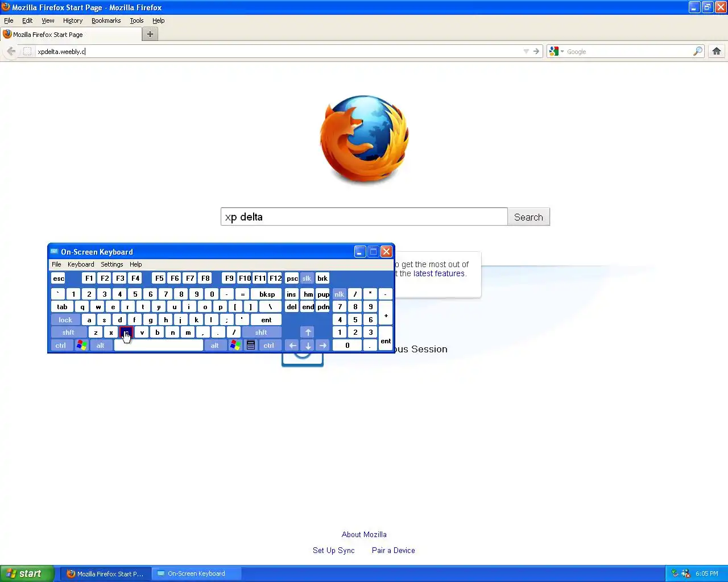Click the bksp key on On-Screen Keyboard
The width and height of the screenshot is (728, 582).
pos(267,294)
